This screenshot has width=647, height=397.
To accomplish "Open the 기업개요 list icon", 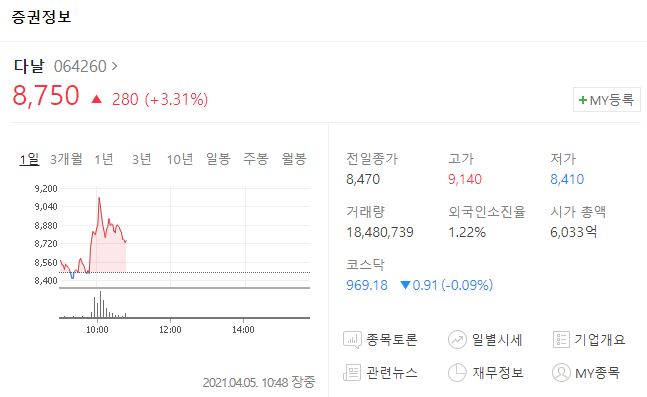I will tap(561, 340).
